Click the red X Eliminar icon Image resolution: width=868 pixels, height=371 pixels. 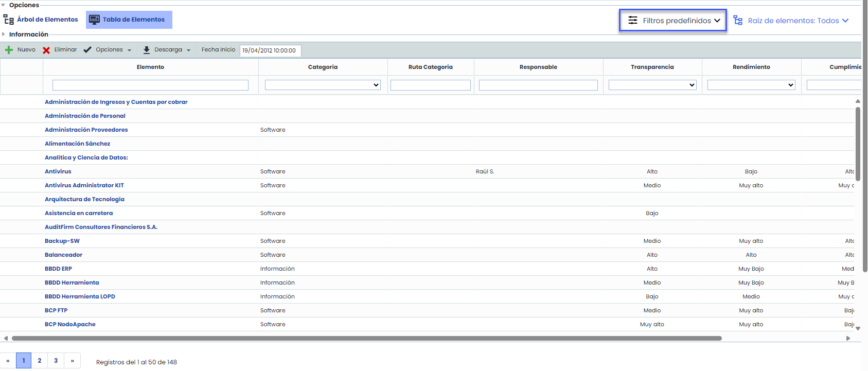point(46,50)
